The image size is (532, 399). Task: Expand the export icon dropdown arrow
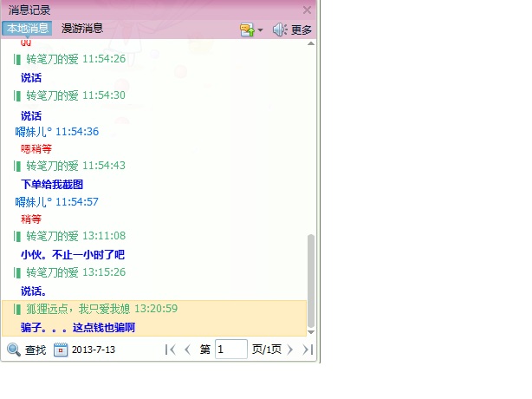(260, 30)
